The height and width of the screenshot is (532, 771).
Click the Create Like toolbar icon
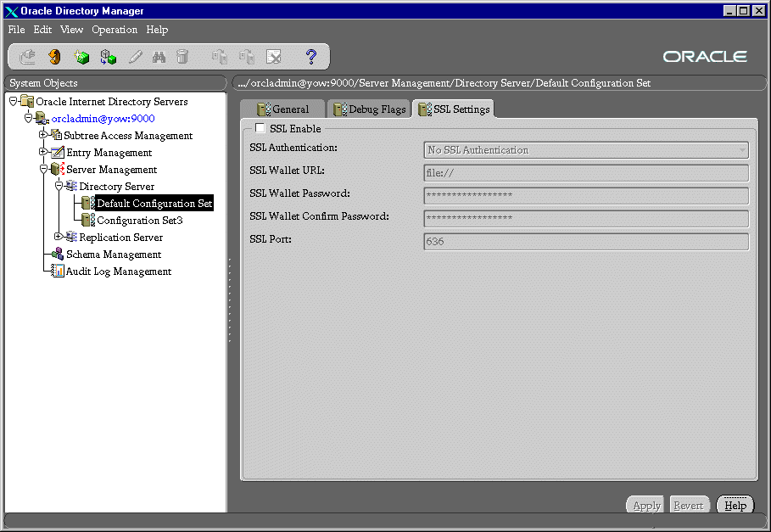click(x=108, y=57)
